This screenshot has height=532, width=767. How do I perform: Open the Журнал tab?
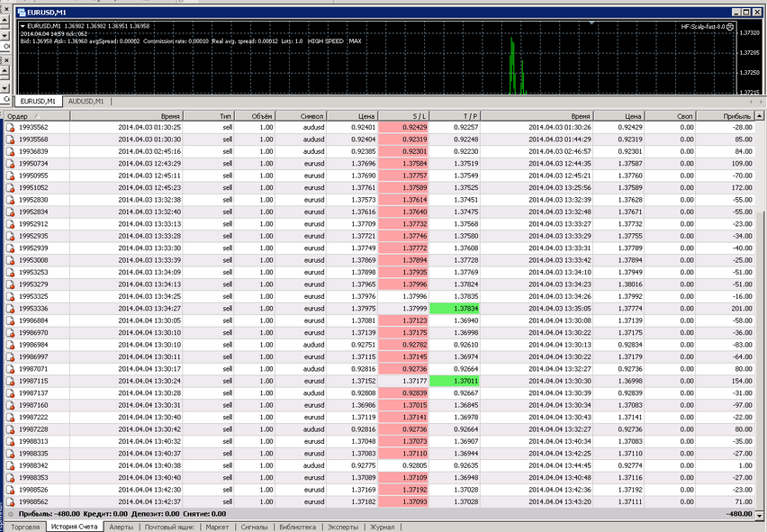pyautogui.click(x=383, y=527)
